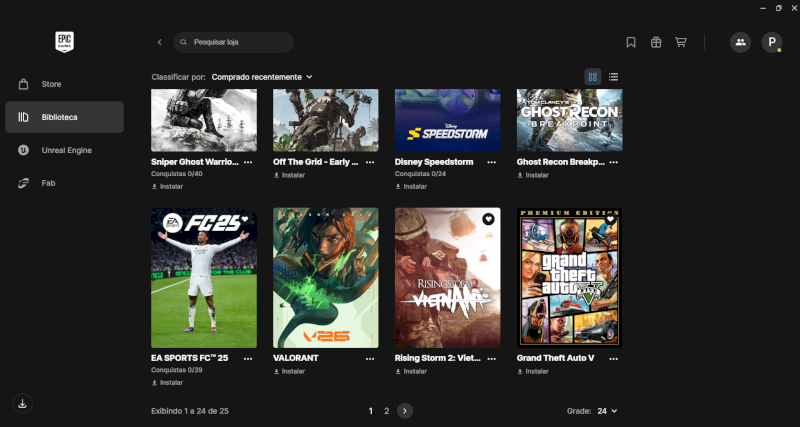The height and width of the screenshot is (427, 800).
Task: Install Rising Storm 2: Vietnam
Action: click(x=411, y=371)
